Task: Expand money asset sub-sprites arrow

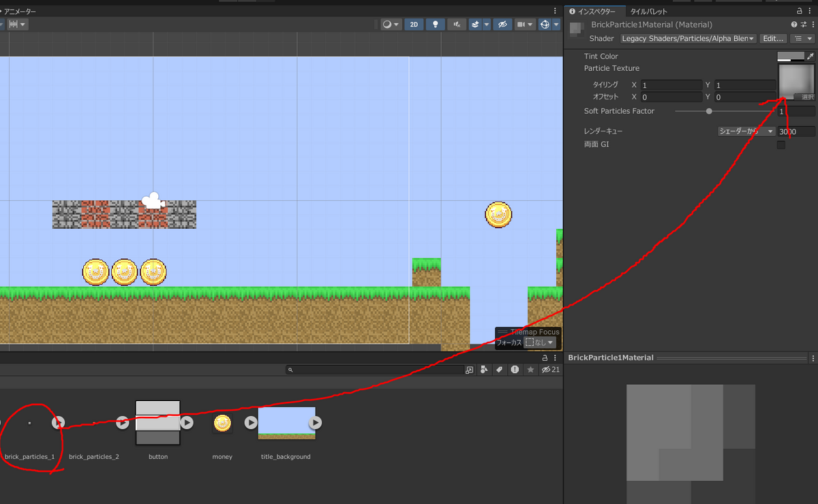Action: click(x=251, y=423)
